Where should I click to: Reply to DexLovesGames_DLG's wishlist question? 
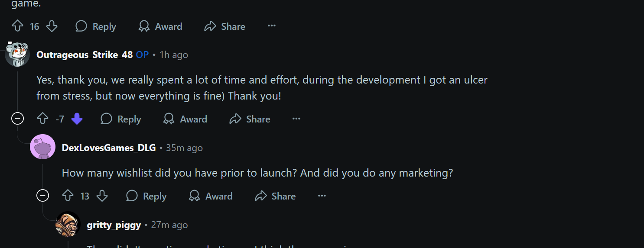(146, 196)
